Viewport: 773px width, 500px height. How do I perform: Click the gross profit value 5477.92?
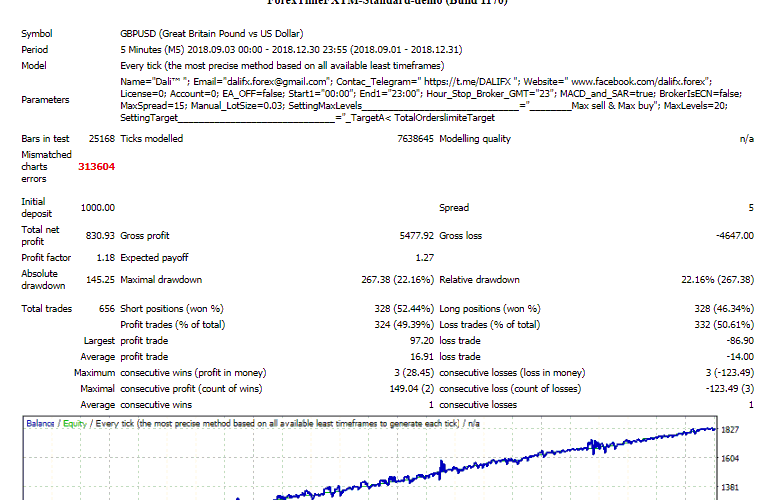[x=412, y=236]
